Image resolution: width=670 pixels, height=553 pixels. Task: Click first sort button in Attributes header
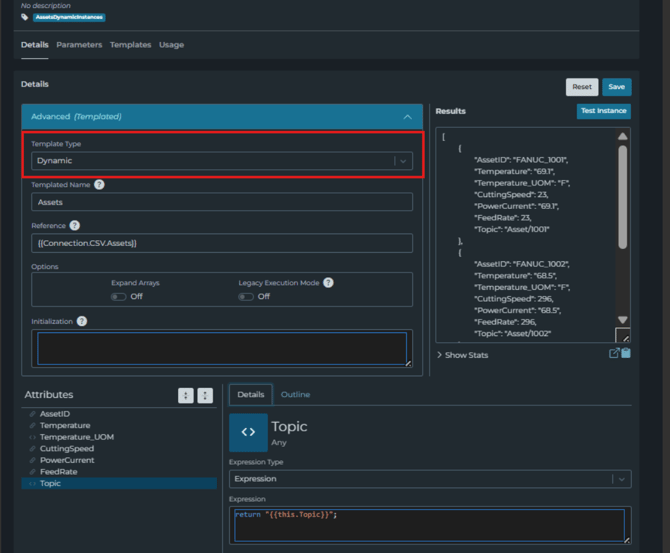coord(186,396)
